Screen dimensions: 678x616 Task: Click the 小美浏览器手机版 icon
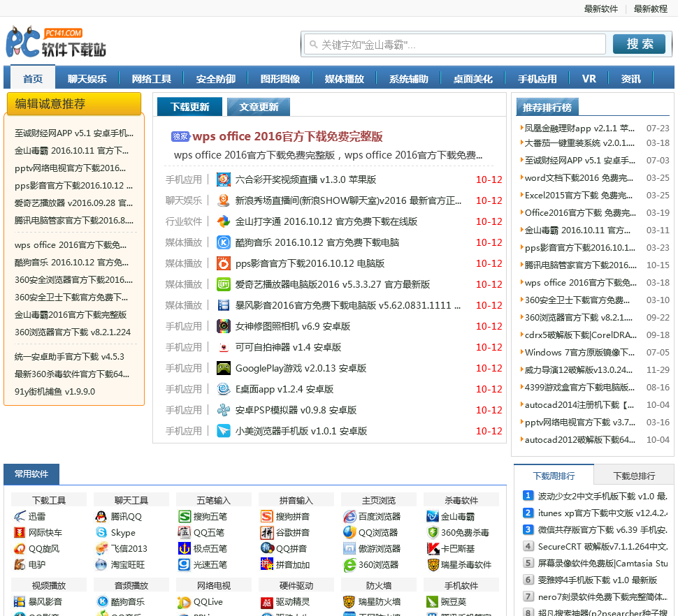(x=224, y=431)
